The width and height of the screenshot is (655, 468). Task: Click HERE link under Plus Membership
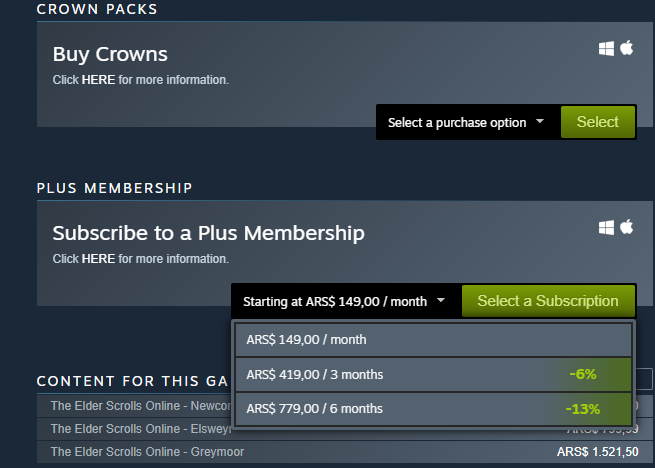click(x=98, y=258)
